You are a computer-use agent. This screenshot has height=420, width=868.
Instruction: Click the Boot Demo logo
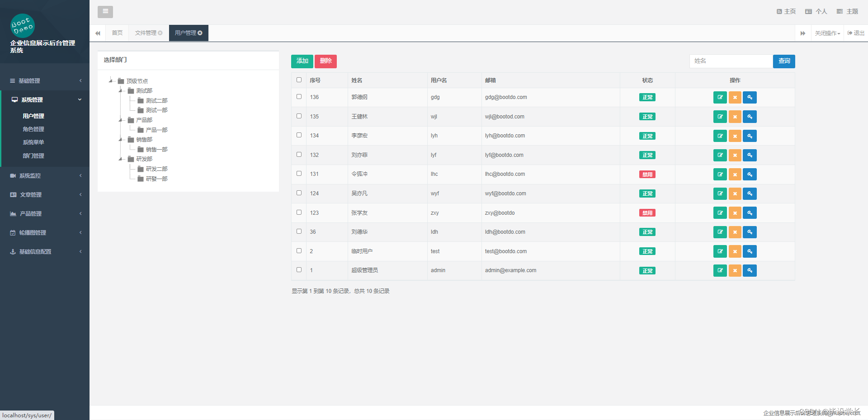[x=22, y=26]
